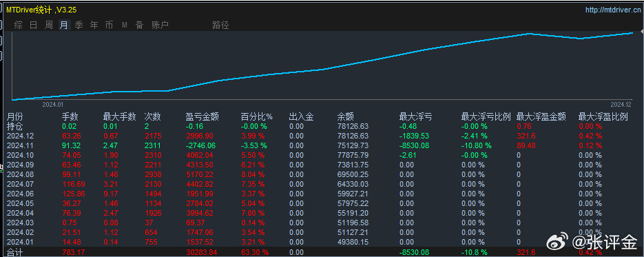The image size is (644, 257).
Task: Click the 最大浮亏 column header
Action: pos(415,116)
